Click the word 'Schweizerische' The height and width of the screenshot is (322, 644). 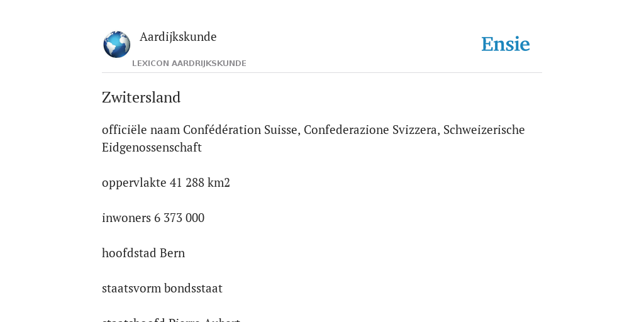(484, 130)
